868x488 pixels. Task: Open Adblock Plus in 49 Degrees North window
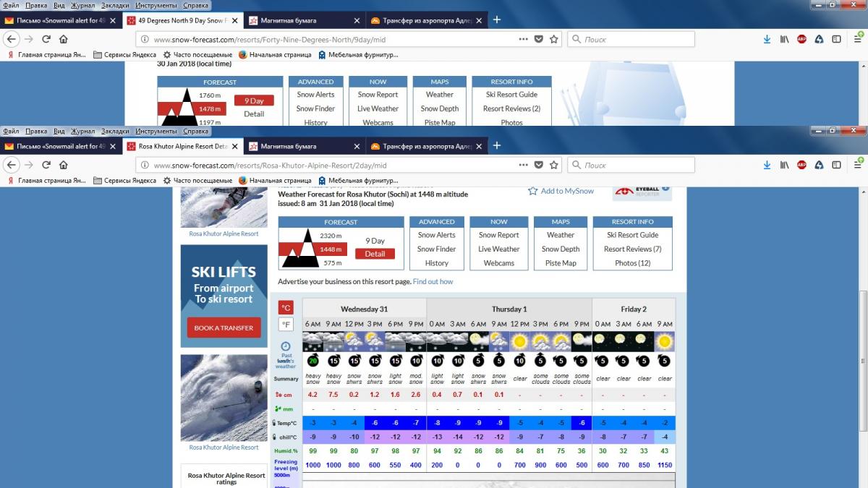[x=801, y=40]
